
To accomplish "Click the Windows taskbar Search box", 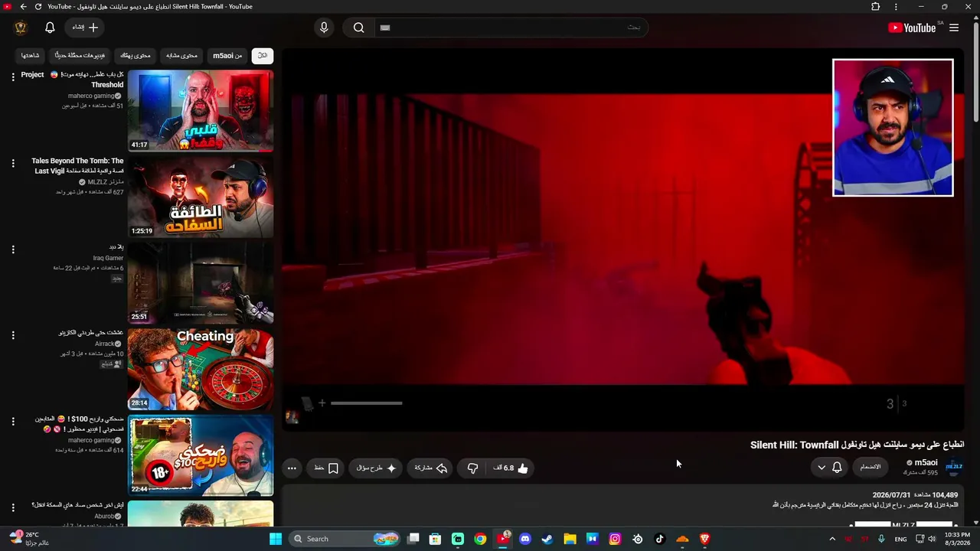I will point(346,539).
